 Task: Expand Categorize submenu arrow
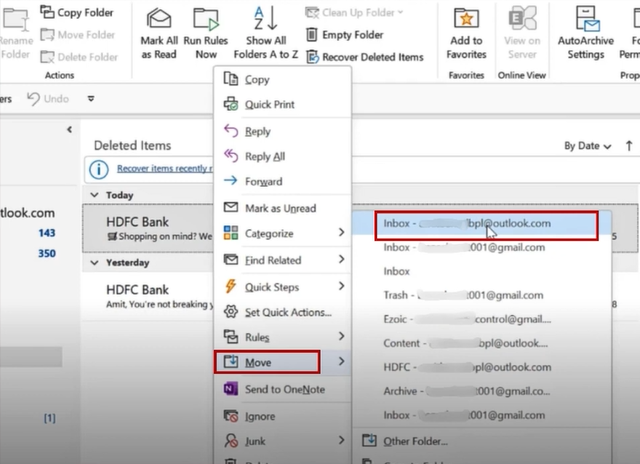point(341,233)
